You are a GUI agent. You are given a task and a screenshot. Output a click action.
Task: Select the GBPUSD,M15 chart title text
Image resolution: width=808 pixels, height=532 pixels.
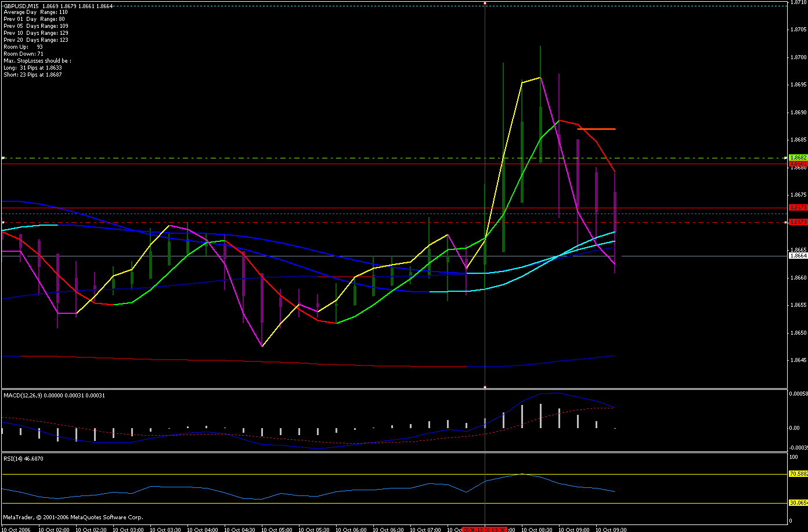(20, 5)
